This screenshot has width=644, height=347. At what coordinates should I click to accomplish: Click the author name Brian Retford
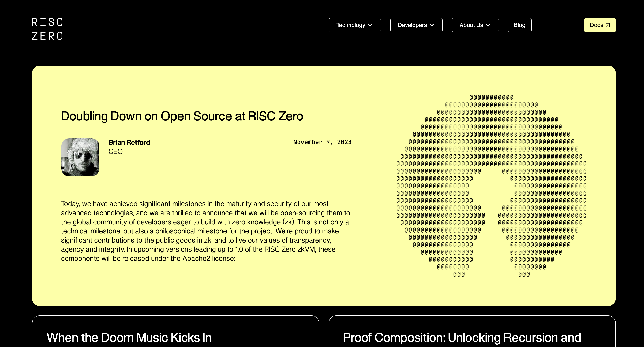coord(129,143)
